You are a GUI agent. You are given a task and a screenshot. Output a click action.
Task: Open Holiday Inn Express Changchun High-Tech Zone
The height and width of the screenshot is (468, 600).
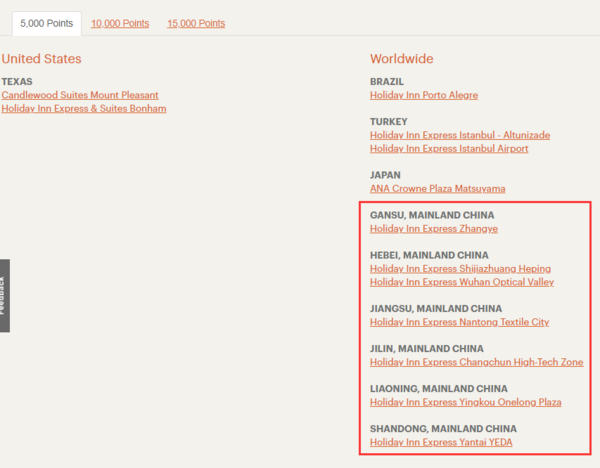pos(476,362)
